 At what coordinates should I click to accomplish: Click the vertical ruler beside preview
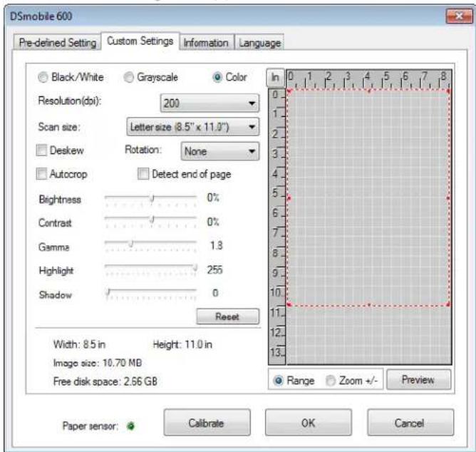click(x=277, y=226)
